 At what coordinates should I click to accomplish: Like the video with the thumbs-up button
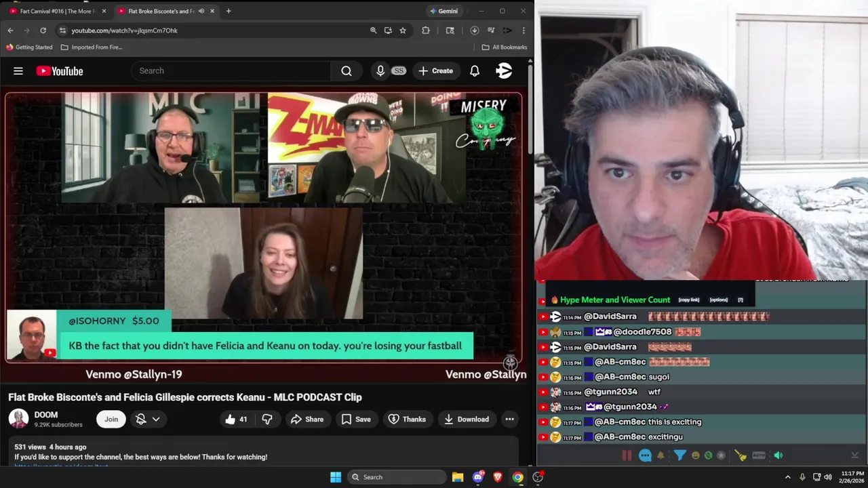[x=236, y=419]
